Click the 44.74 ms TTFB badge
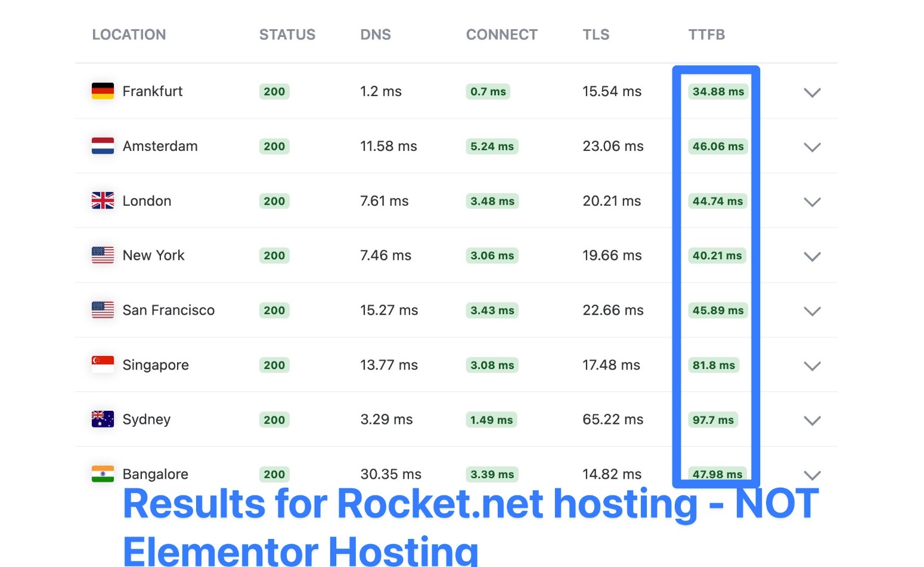The height and width of the screenshot is (567, 924). click(x=718, y=201)
